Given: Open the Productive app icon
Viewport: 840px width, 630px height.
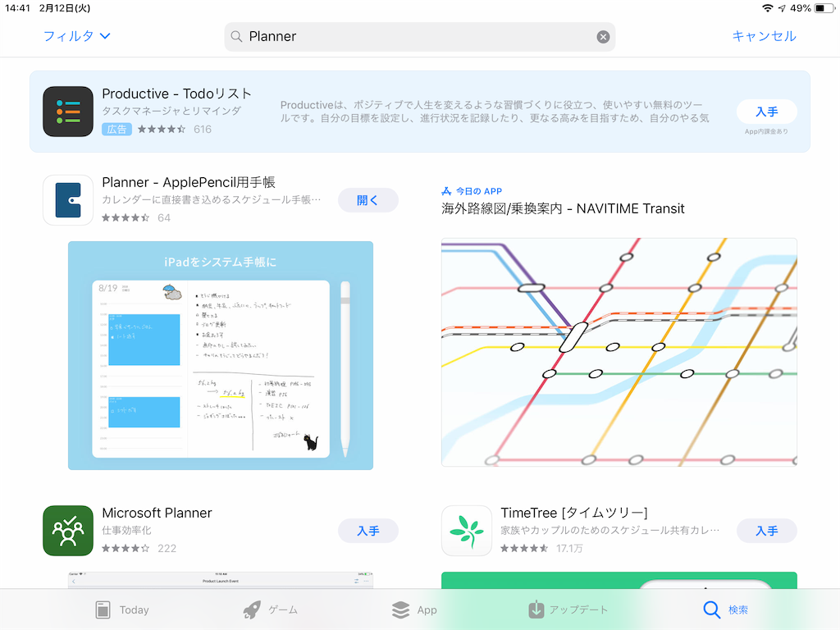Looking at the screenshot, I should (x=68, y=112).
